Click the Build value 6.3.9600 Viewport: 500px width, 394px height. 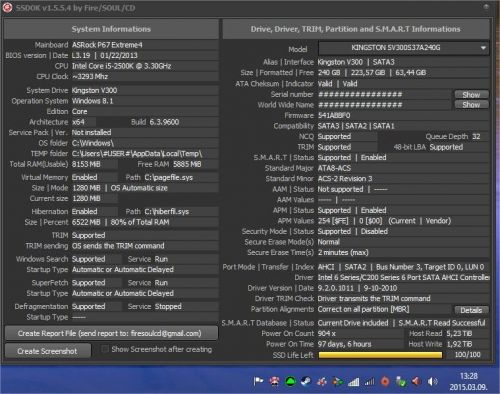point(164,122)
